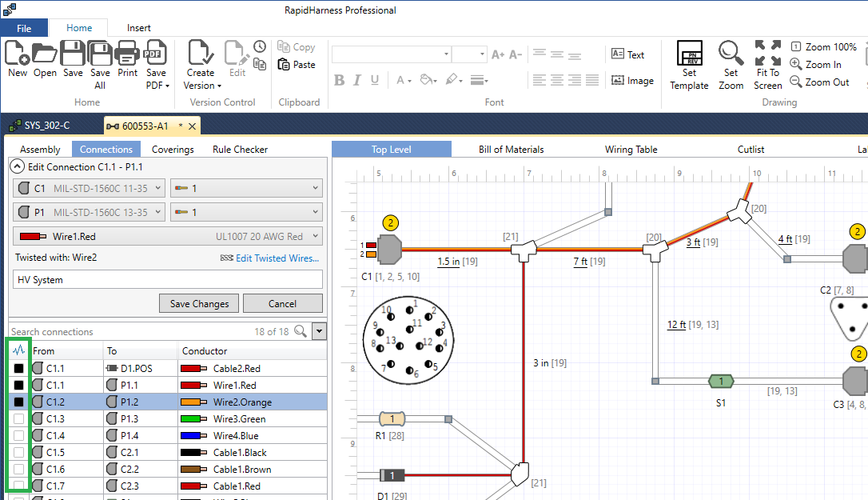The height and width of the screenshot is (500, 868).
Task: Open the P1 pin number dropdown
Action: 246,212
